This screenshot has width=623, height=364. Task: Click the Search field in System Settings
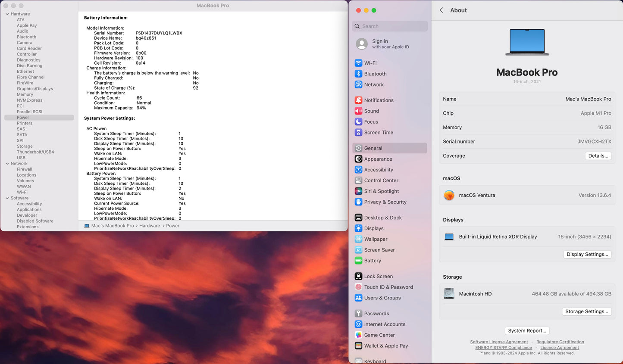tap(390, 26)
